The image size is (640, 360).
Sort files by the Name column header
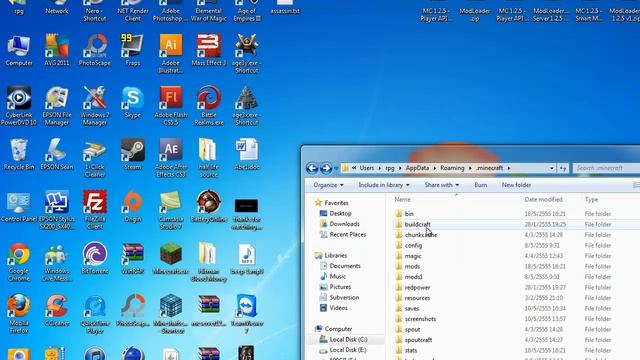(402, 199)
